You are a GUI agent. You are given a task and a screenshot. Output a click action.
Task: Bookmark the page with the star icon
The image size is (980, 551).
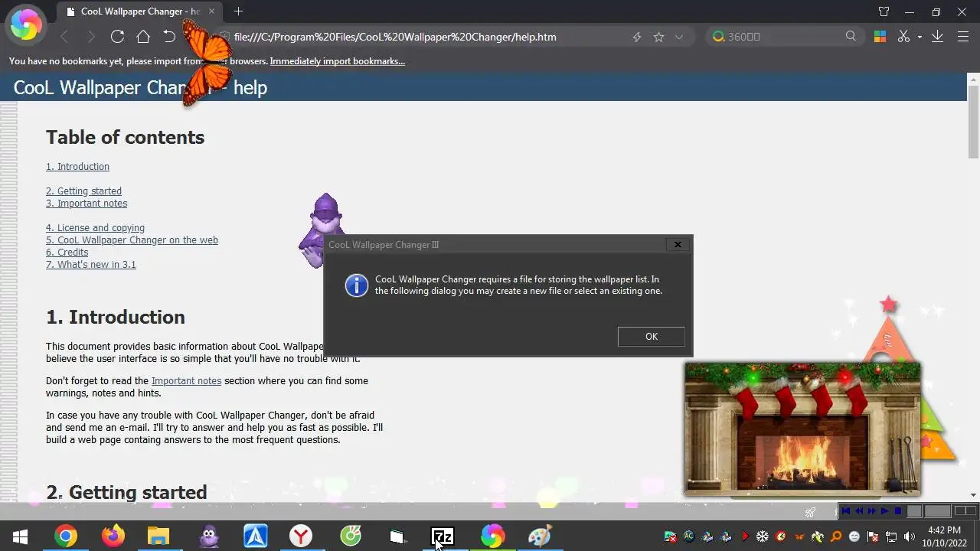[658, 37]
